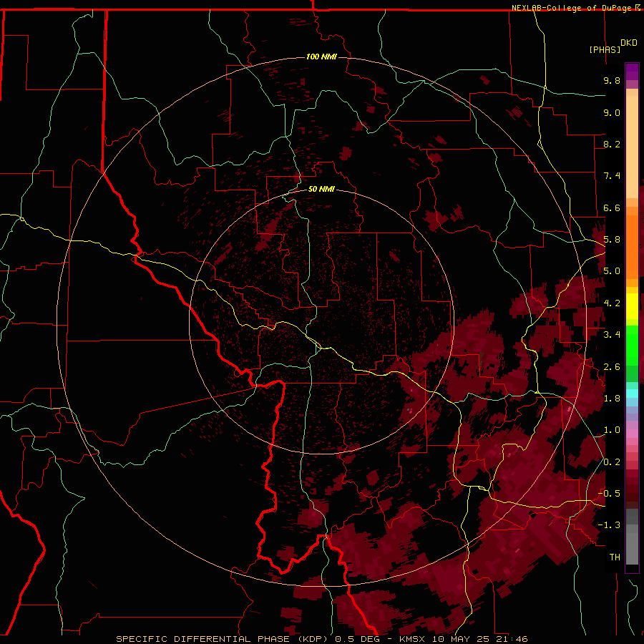Image resolution: width=644 pixels, height=644 pixels.
Task: Click the 5.8 scale value
Action: (x=612, y=240)
